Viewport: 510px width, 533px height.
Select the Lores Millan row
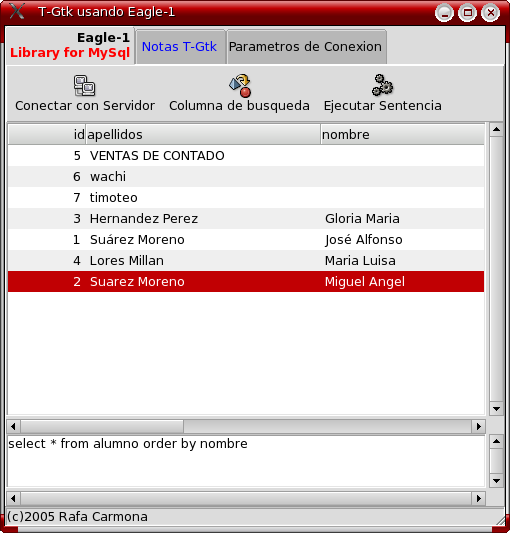point(246,261)
